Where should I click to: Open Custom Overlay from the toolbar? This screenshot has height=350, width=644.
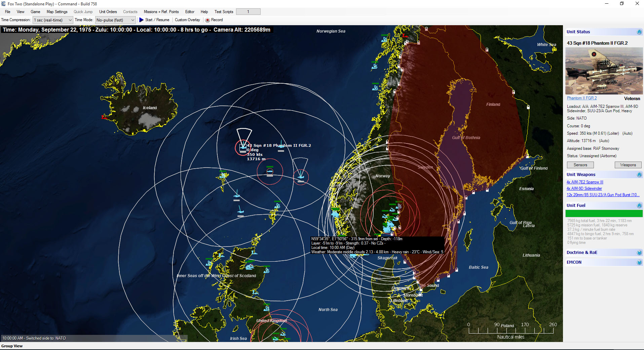[x=187, y=20]
